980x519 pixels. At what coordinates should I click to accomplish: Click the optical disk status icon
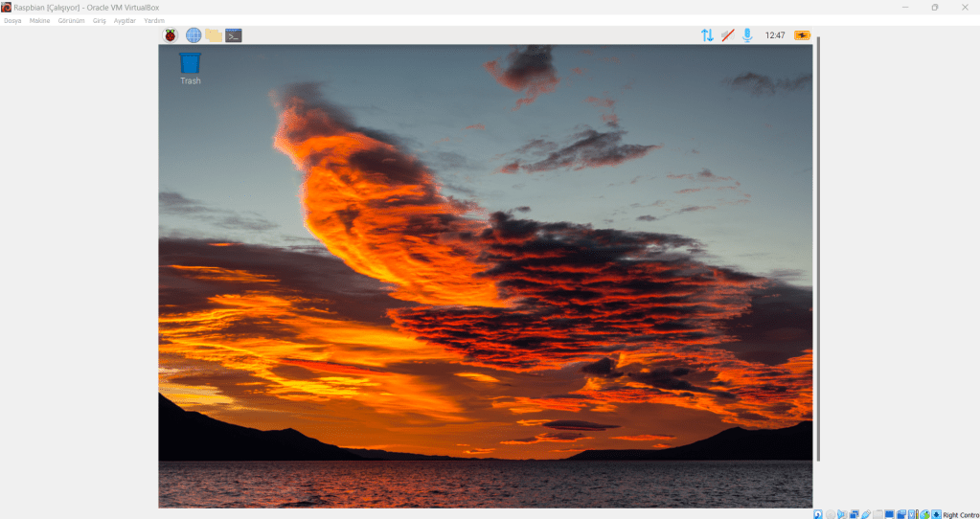pyautogui.click(x=830, y=514)
